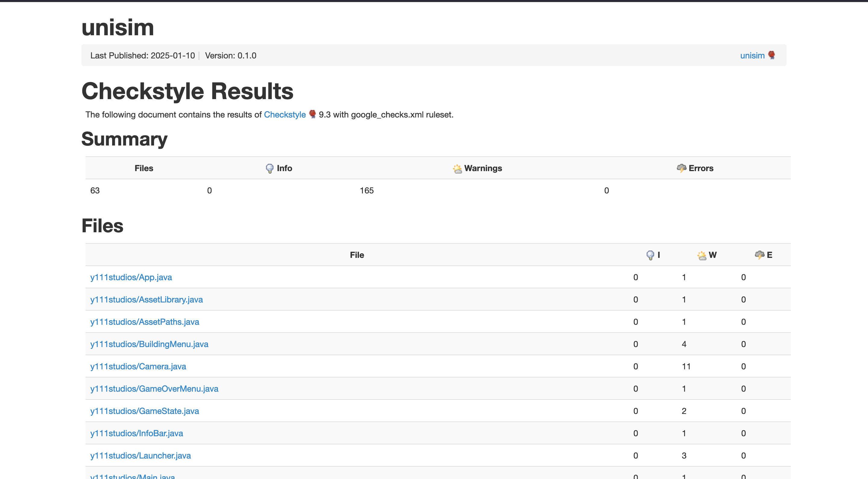Viewport: 868px width, 479px height.
Task: Follow the Checkstyle hyperlink
Action: [x=285, y=114]
